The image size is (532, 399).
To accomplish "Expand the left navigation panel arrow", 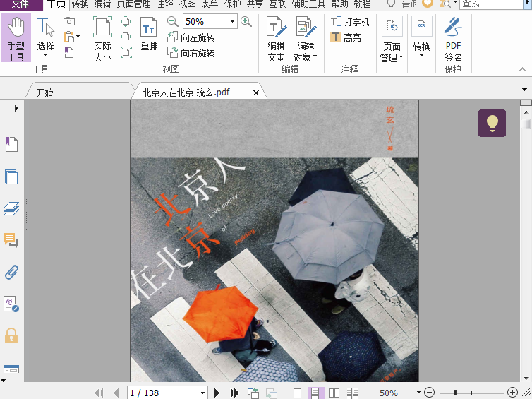I will pos(16,108).
